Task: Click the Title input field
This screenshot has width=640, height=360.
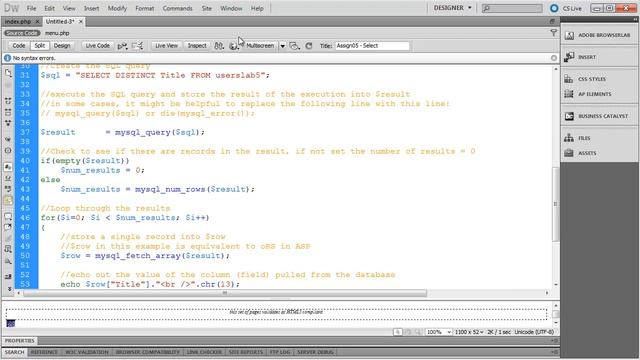Action: click(x=372, y=46)
